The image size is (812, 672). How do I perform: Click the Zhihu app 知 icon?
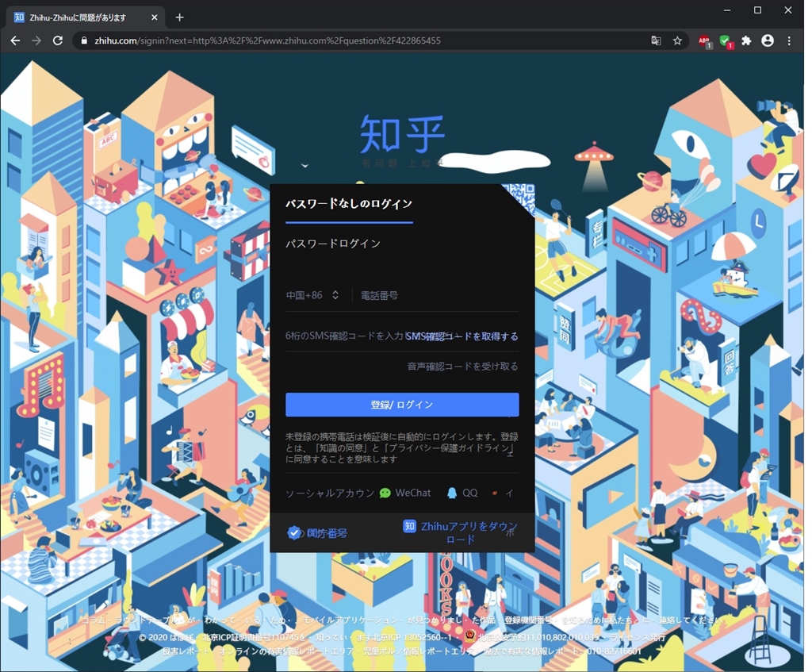(409, 526)
